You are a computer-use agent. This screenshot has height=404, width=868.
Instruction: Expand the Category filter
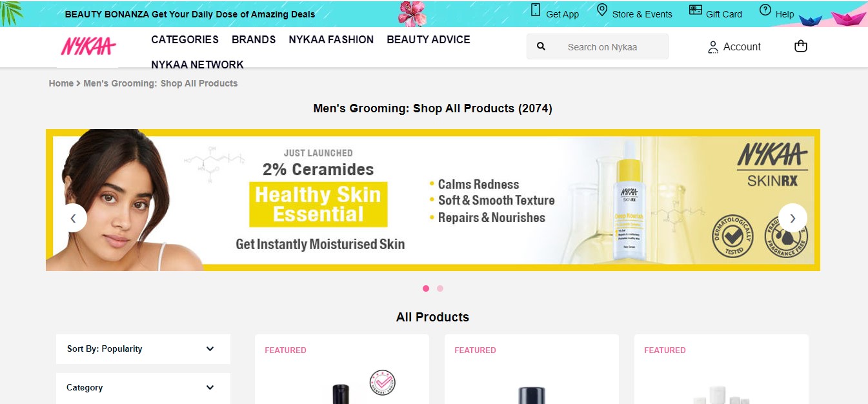pyautogui.click(x=143, y=388)
